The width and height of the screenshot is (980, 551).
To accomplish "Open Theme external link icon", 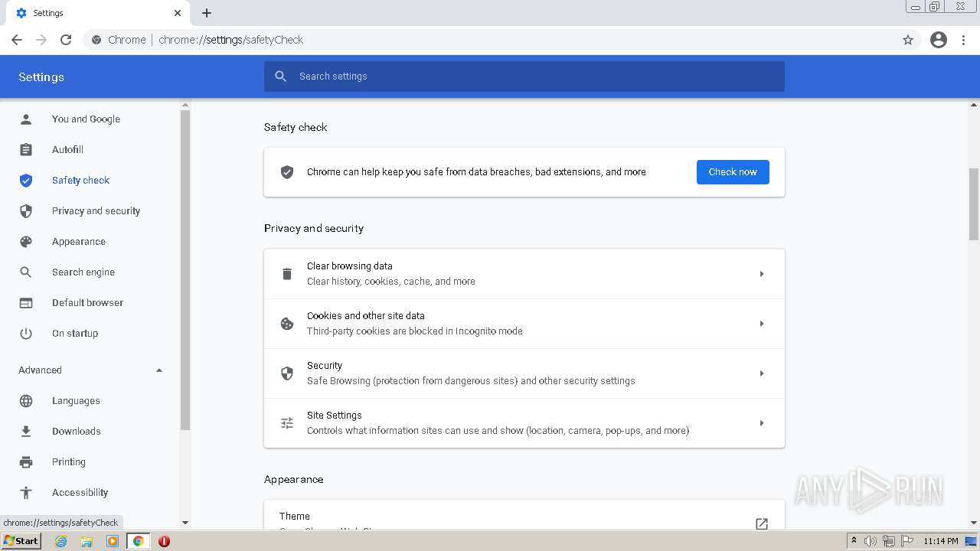I will [x=761, y=523].
